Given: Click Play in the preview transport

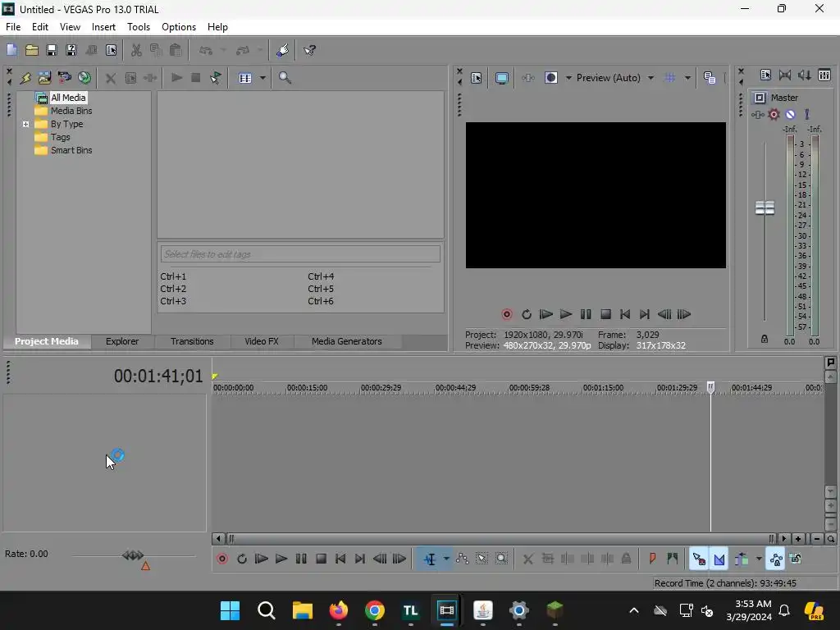Looking at the screenshot, I should [566, 314].
